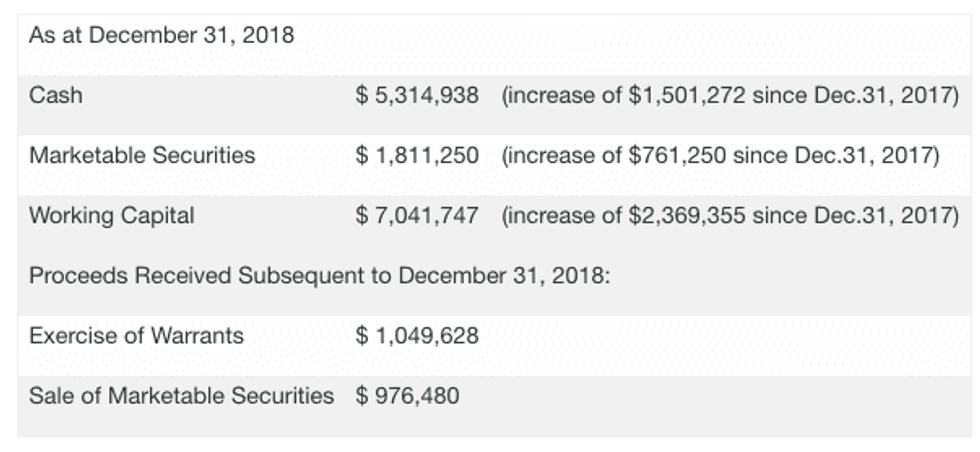Click the Marketable Securities row label

pyautogui.click(x=142, y=156)
